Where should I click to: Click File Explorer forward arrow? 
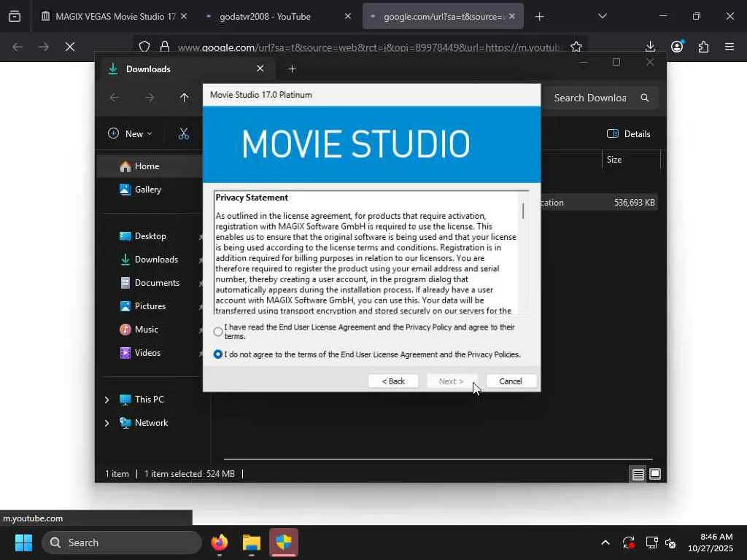[x=150, y=98]
